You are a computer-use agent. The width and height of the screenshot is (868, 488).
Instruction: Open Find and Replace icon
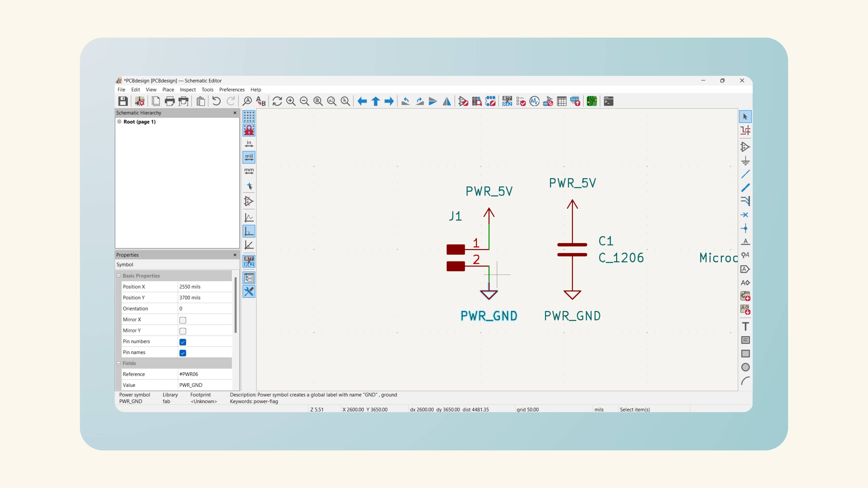(261, 101)
